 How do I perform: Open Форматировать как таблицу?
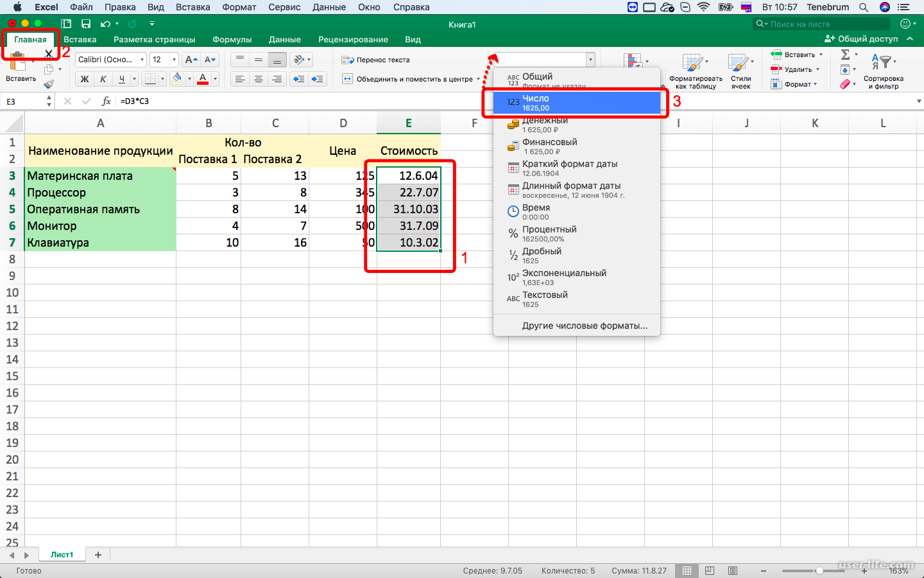click(x=696, y=72)
